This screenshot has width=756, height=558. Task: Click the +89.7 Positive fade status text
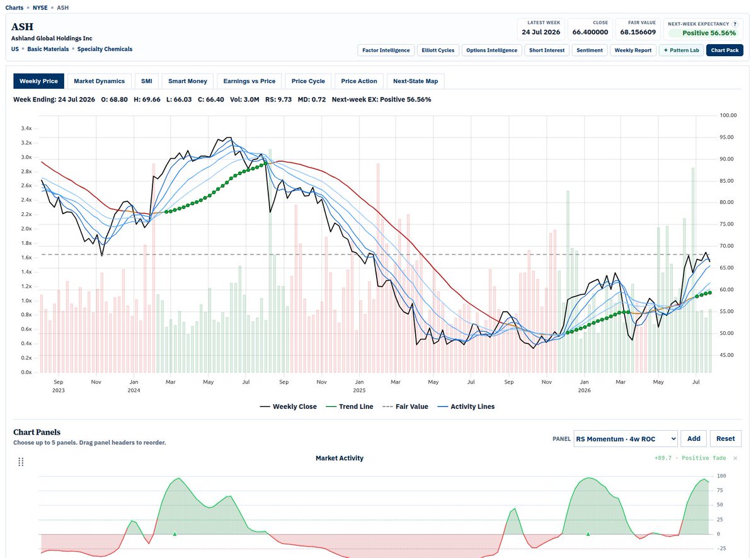point(690,458)
